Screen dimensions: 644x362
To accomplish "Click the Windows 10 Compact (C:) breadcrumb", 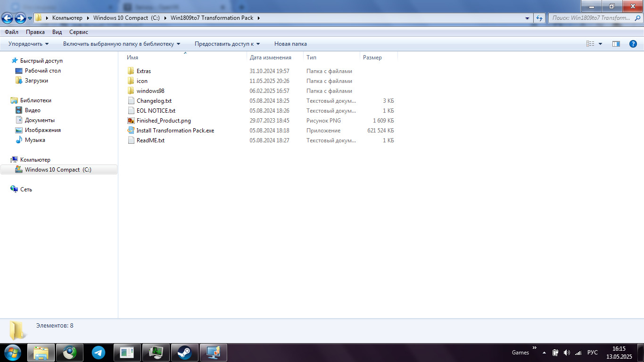I will [x=126, y=18].
